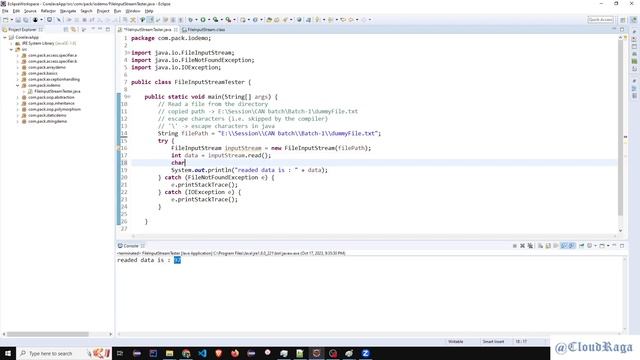Toggle Link with Editor in Project Explorer
640x360 pixels.
click(73, 30)
